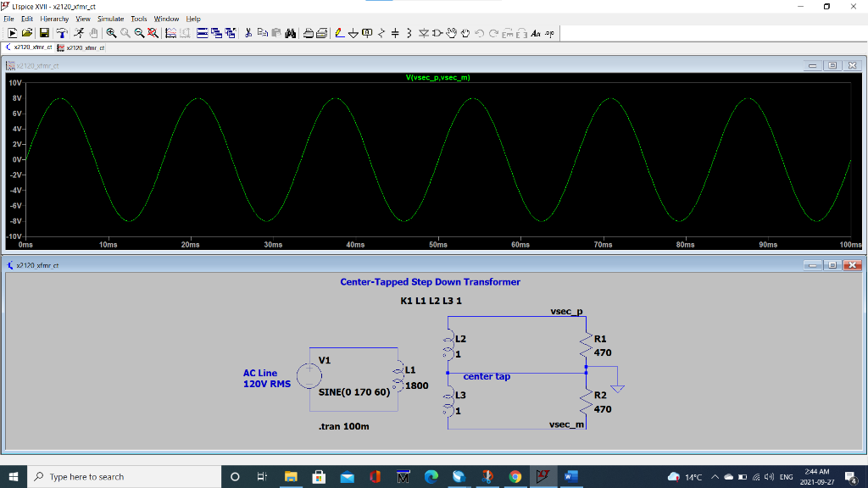868x488 pixels.
Task: Save the schematic using the disk icon
Action: click(x=44, y=34)
